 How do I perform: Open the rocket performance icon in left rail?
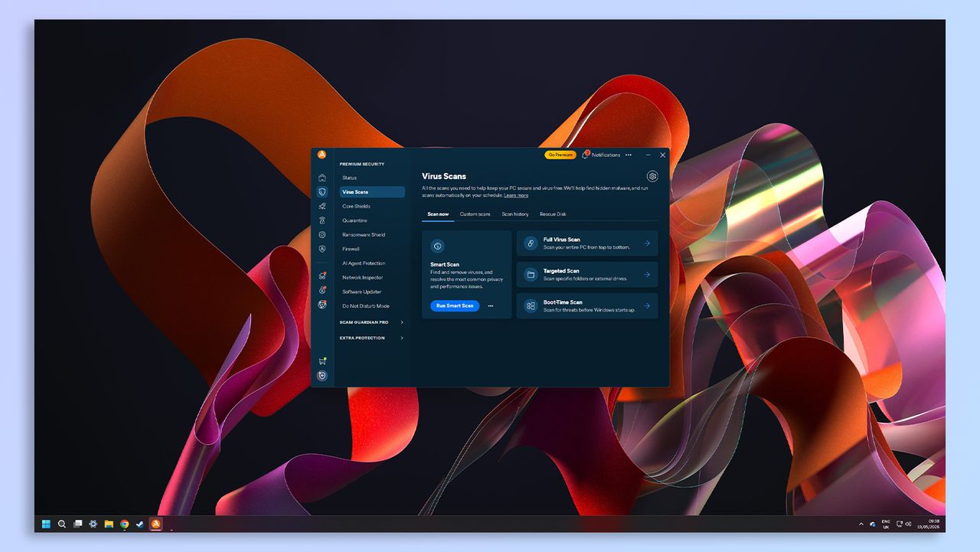(x=322, y=206)
